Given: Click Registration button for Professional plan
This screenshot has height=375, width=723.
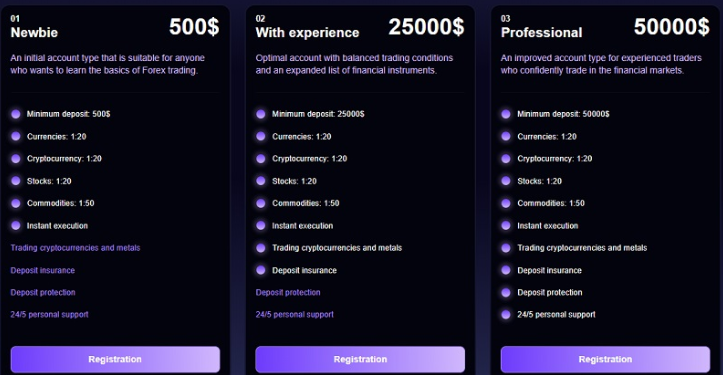Looking at the screenshot, I should (605, 359).
